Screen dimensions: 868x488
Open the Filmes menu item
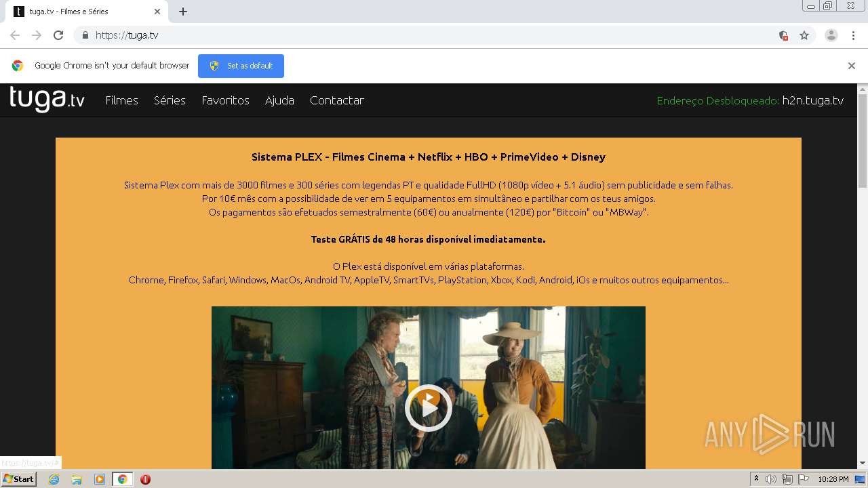pyautogui.click(x=121, y=100)
